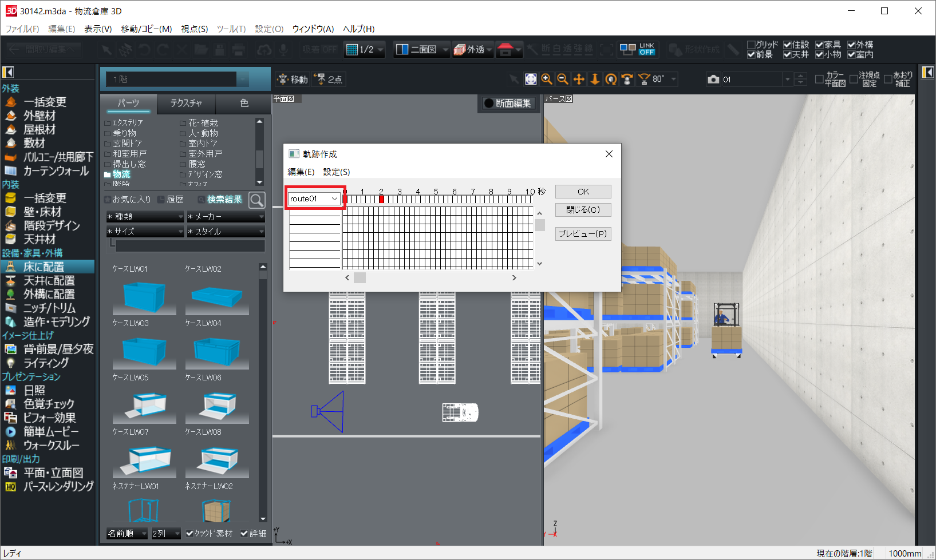This screenshot has width=936, height=560.
Task: Select the pan view cross-arrows icon
Action: pyautogui.click(x=579, y=80)
